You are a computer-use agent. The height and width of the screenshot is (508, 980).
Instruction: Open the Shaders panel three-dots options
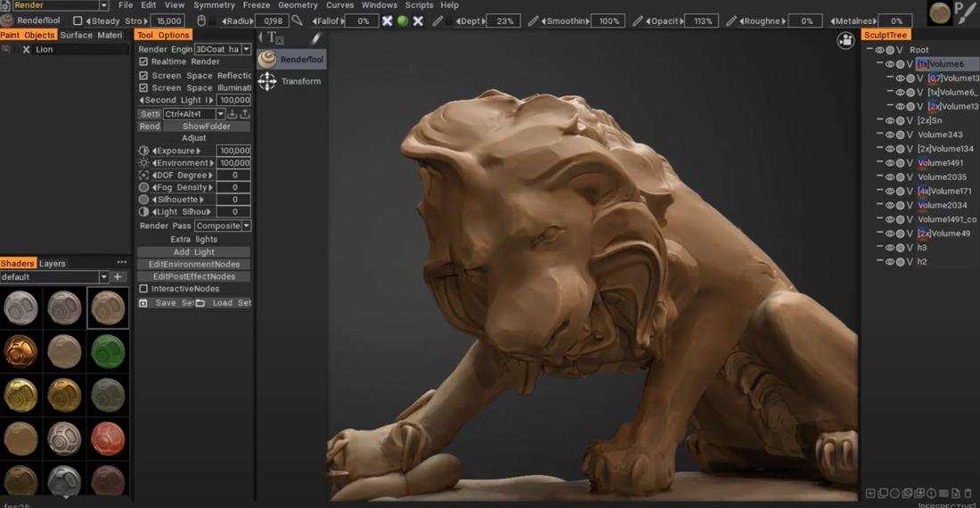point(122,263)
